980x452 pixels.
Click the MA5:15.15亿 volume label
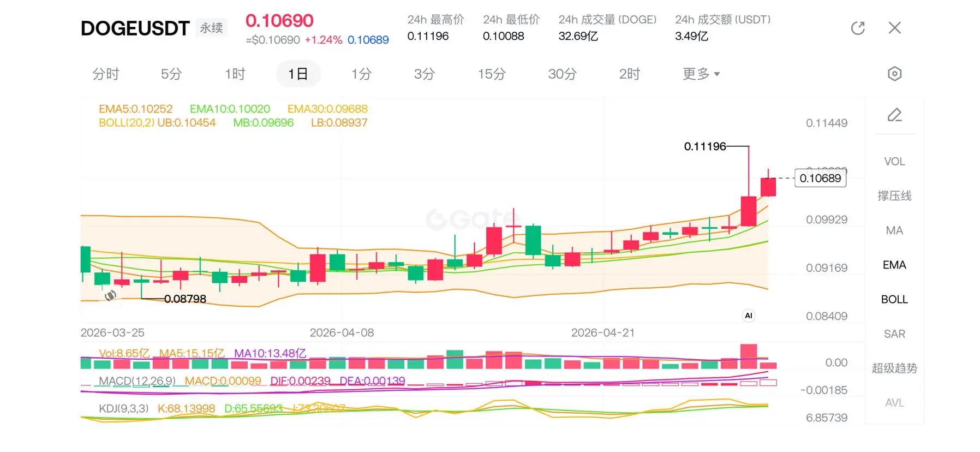point(192,353)
